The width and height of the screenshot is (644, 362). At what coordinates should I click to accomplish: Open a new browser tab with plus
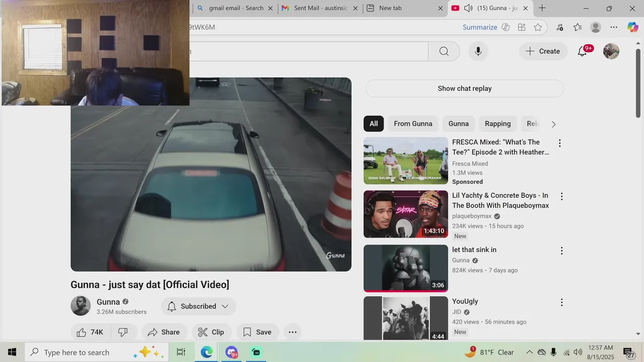[x=542, y=8]
